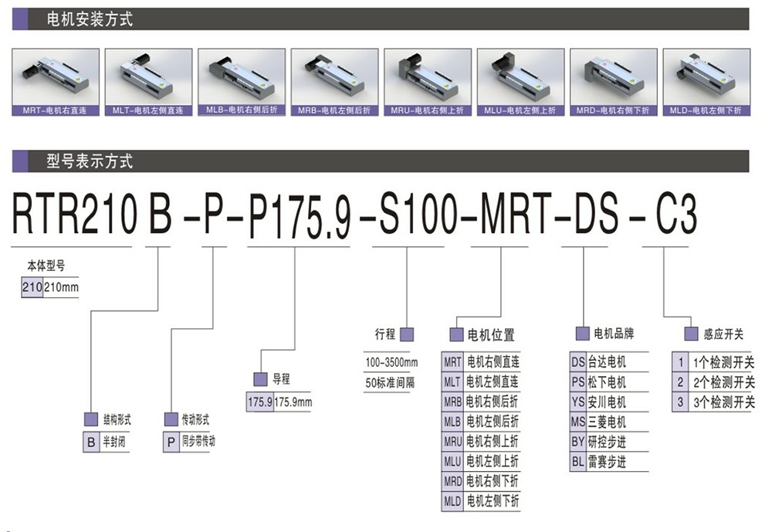Click the DS segment in model code
The width and height of the screenshot is (772, 532).
[x=596, y=213]
